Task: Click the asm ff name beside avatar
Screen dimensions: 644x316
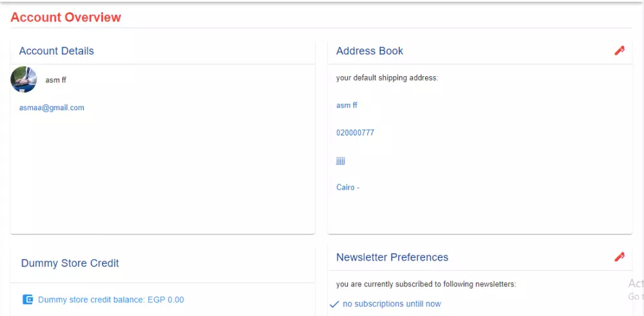Action: point(56,80)
